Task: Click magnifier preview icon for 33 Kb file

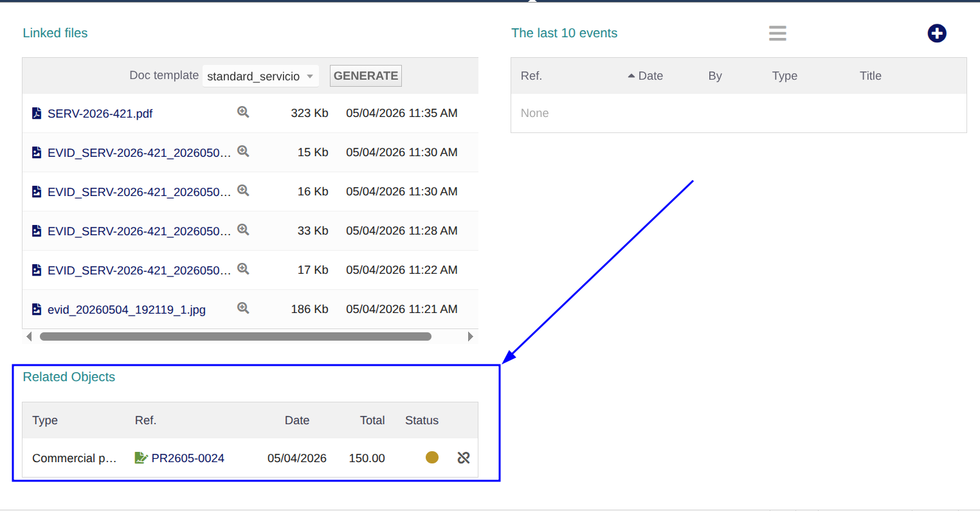Action: point(243,229)
